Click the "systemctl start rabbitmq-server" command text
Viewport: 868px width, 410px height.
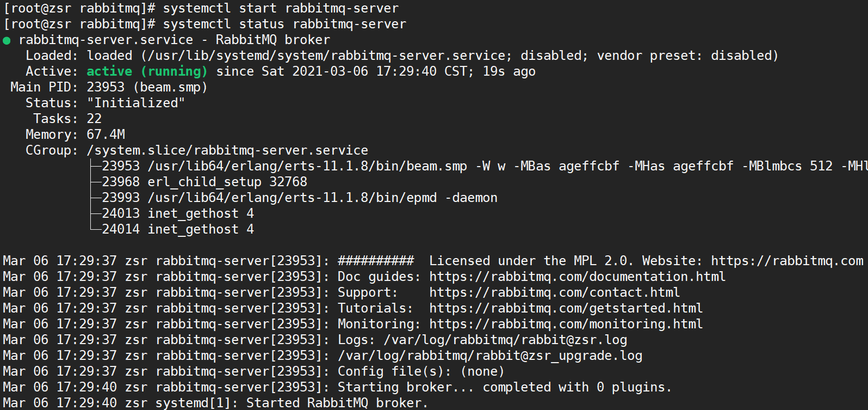(281, 9)
